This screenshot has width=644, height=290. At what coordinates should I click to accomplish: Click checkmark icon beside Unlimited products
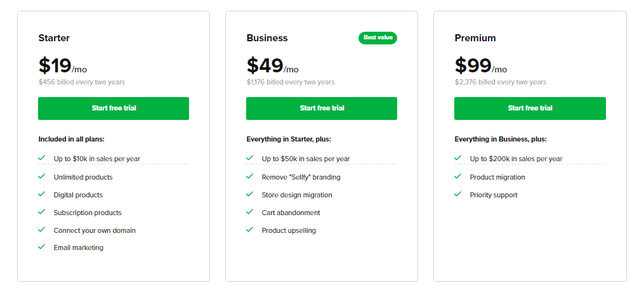[42, 176]
